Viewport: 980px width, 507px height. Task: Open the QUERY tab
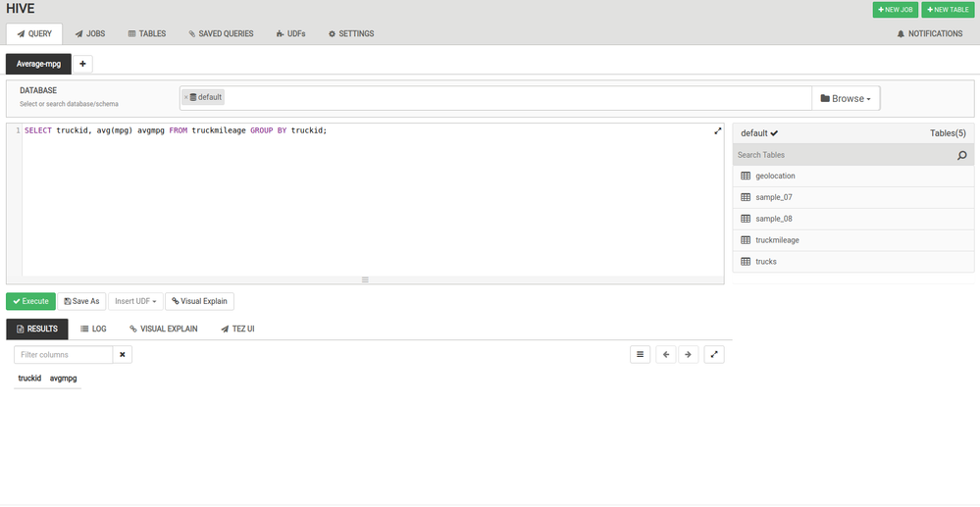click(34, 33)
